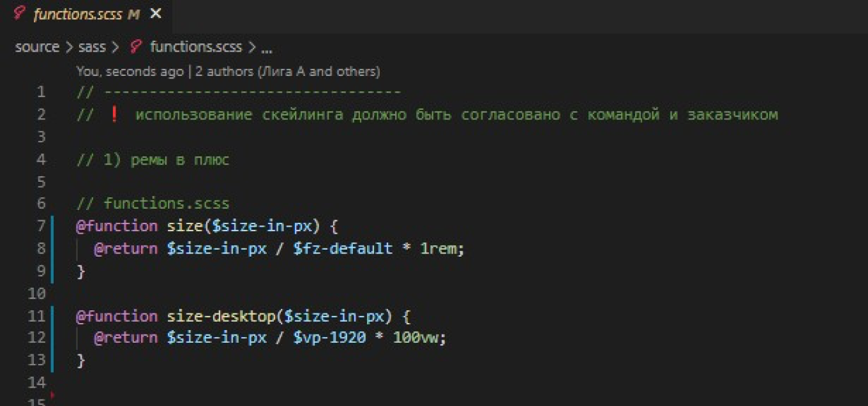Open 'You, seconds ago' blame annotation
The image size is (868, 406).
point(130,71)
